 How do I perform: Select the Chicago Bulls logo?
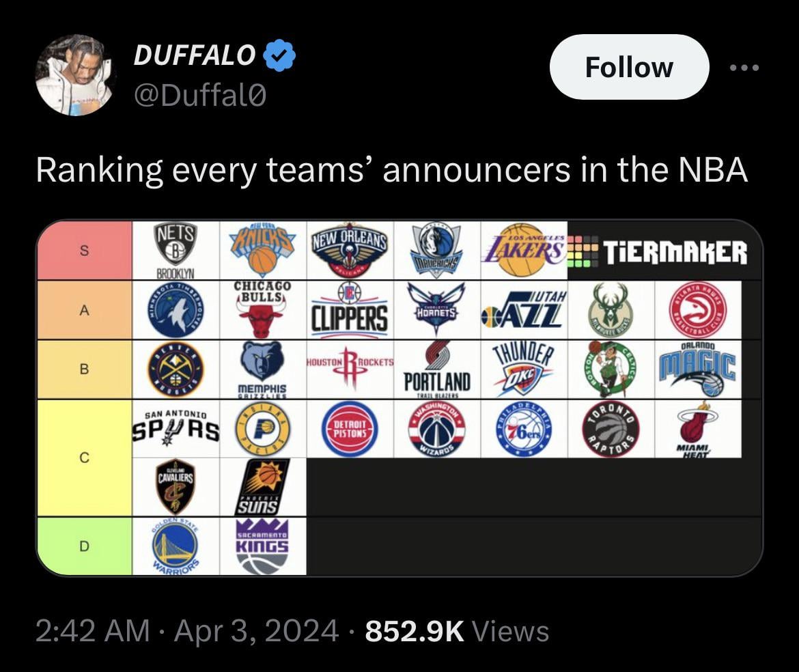tap(263, 309)
